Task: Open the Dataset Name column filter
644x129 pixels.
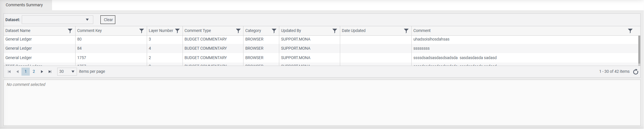Action: pyautogui.click(x=70, y=31)
